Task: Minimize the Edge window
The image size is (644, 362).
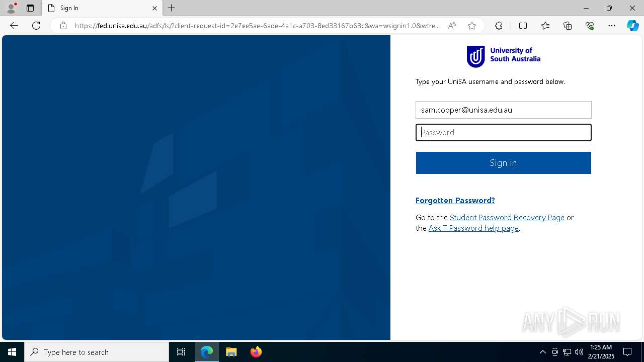Action: [586, 8]
